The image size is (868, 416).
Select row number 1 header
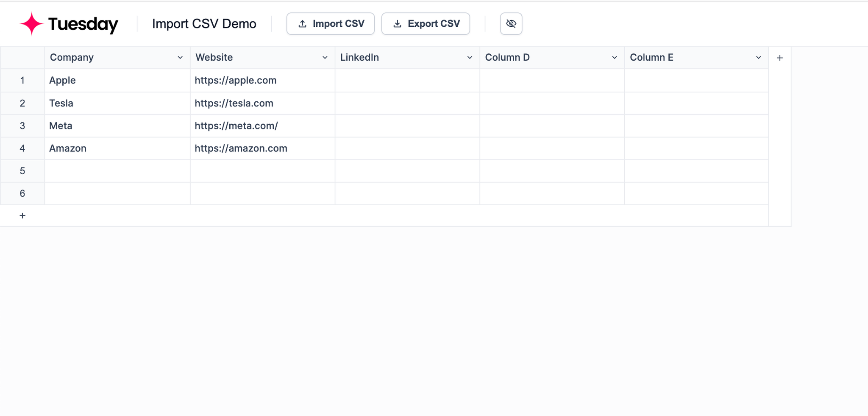point(22,81)
